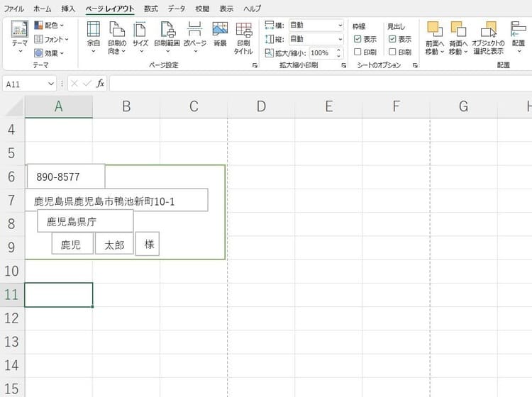Expand 背面へ移動 dropdown arrow
532x397 pixels.
pyautogui.click(x=466, y=52)
